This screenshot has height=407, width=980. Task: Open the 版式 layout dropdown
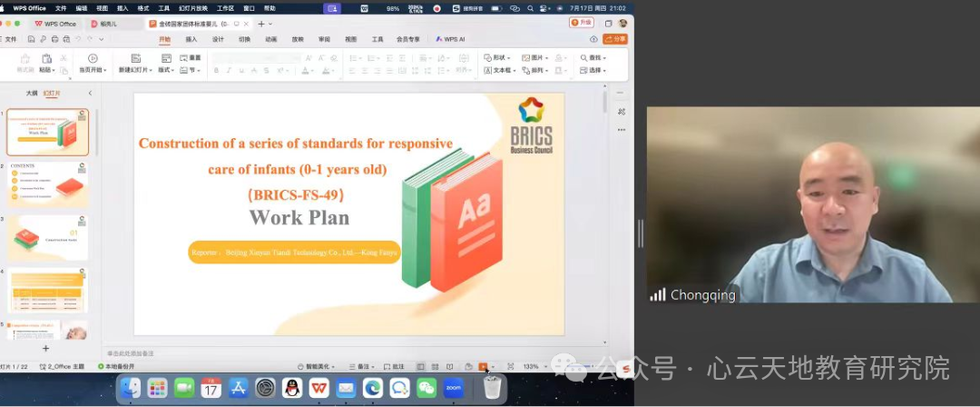(x=167, y=70)
